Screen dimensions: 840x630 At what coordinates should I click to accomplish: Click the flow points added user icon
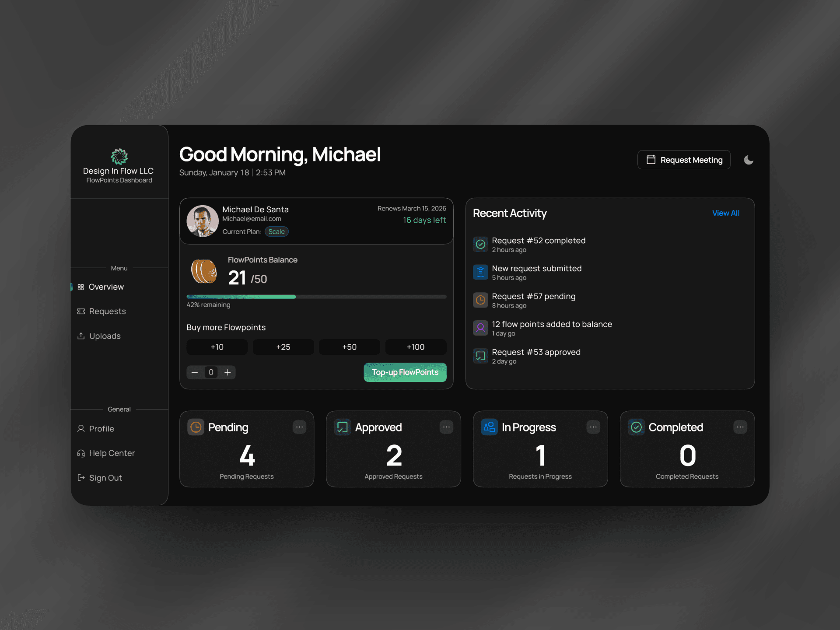pos(480,328)
